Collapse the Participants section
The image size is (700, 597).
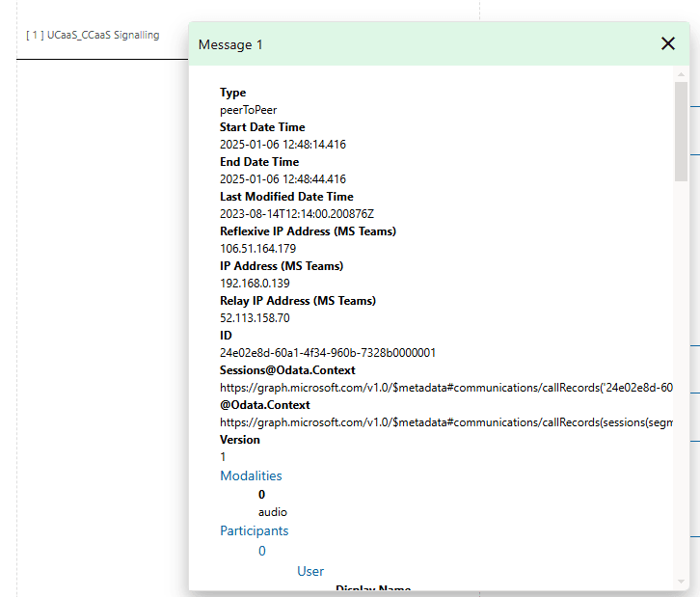(x=254, y=530)
